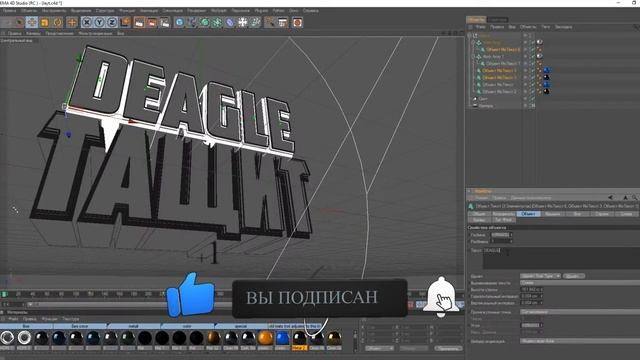640x360 pixels.
Task: Click the search magnifier in the Attribute Manager
Action: pyautogui.click(x=634, y=198)
